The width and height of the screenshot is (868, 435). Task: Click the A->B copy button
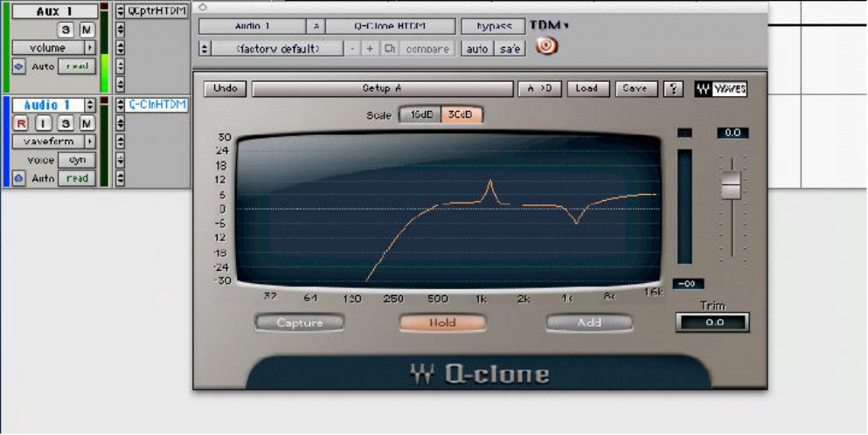[x=539, y=88]
